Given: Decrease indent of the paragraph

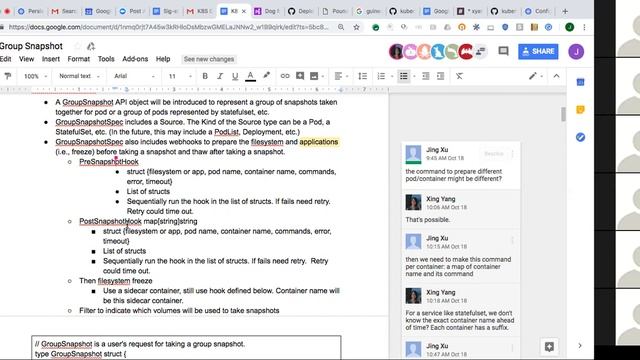Looking at the screenshot, I should tap(425, 76).
